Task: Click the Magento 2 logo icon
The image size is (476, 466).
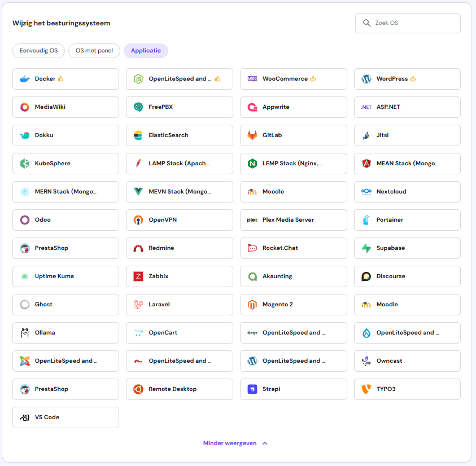Action: [252, 305]
